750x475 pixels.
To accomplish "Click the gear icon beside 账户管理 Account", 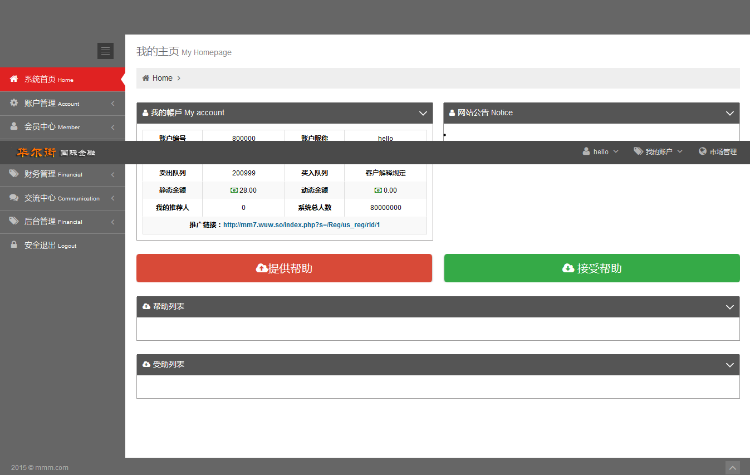I will pyautogui.click(x=14, y=103).
